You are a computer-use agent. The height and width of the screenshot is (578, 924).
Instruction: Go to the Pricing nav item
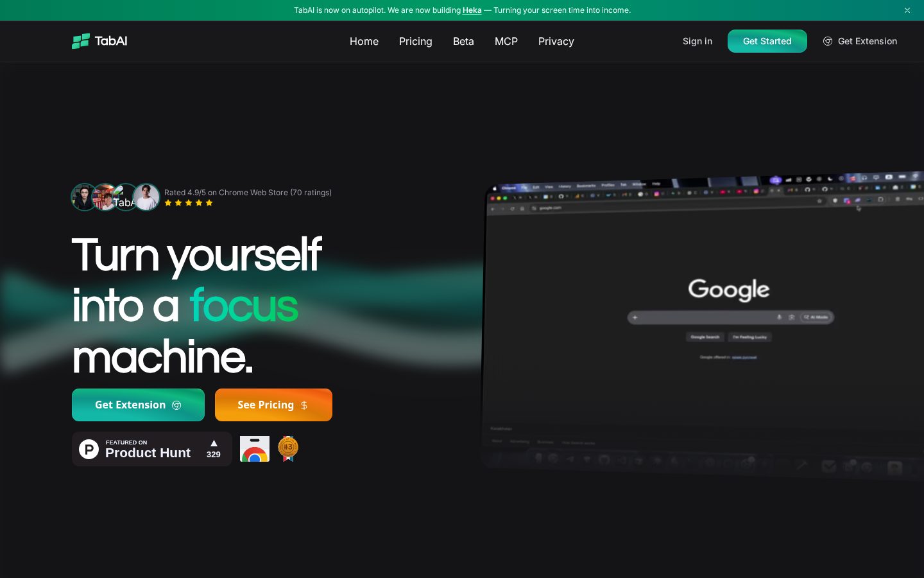(416, 41)
